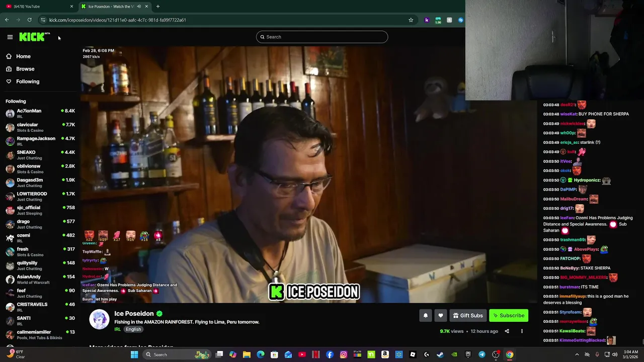Select fresh Slots & Casino channel
The height and width of the screenshot is (362, 644).
[40, 251]
